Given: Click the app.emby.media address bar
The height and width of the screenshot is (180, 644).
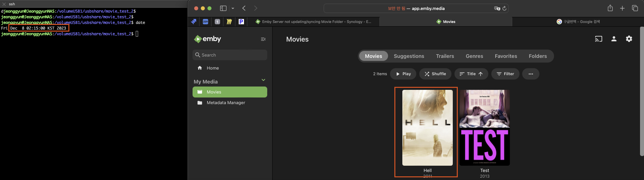Looking at the screenshot, I should [416, 8].
